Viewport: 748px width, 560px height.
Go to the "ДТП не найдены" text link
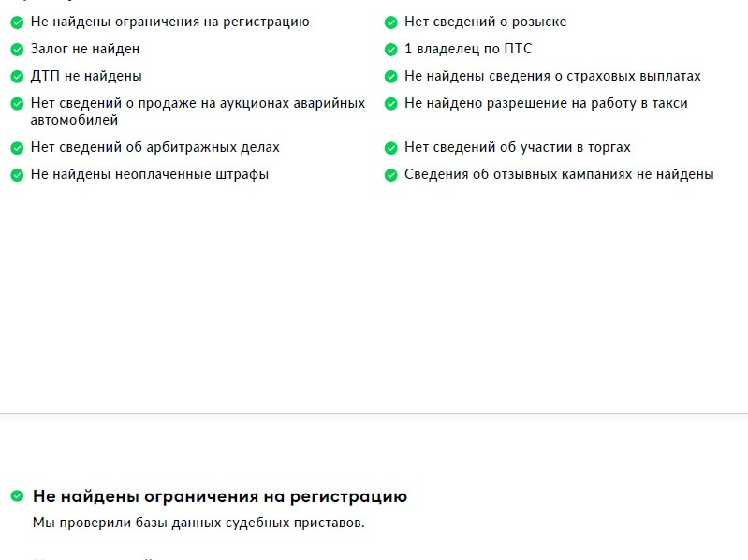coord(86,76)
